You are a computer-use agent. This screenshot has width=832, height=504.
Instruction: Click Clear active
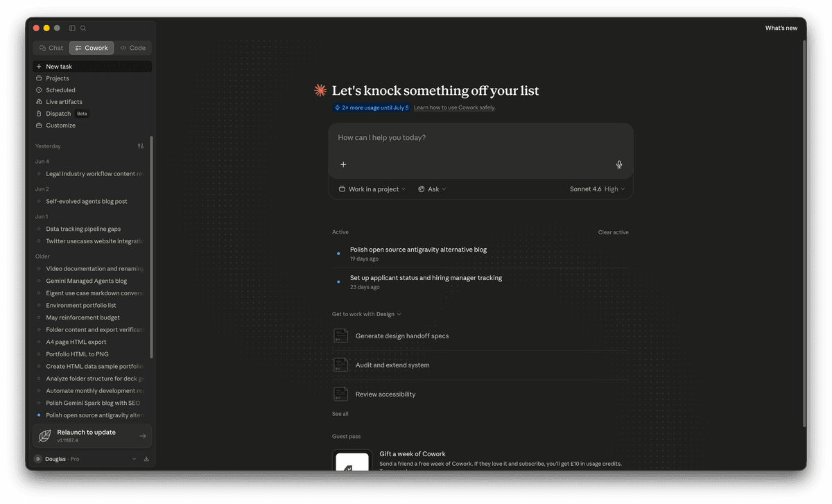point(614,232)
